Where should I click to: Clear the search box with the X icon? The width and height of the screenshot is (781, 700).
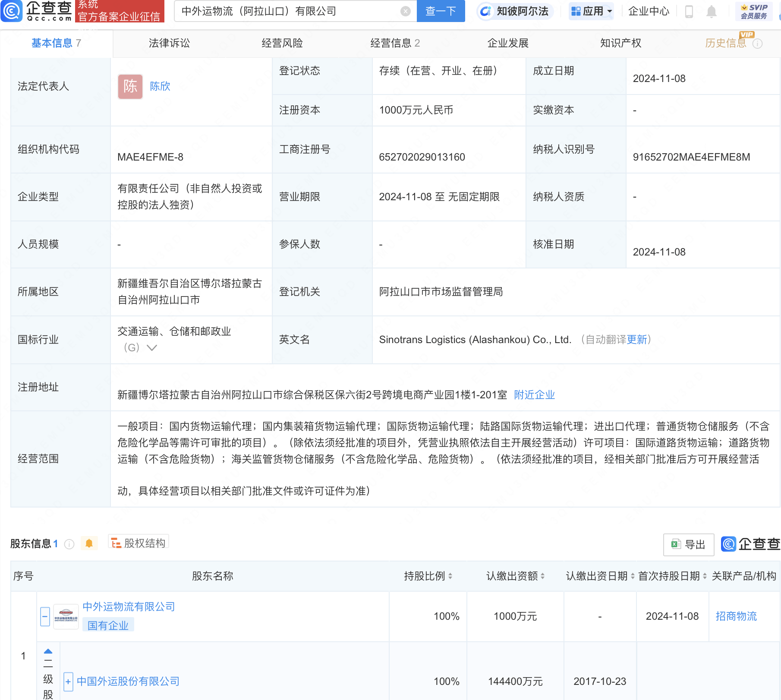pyautogui.click(x=405, y=11)
